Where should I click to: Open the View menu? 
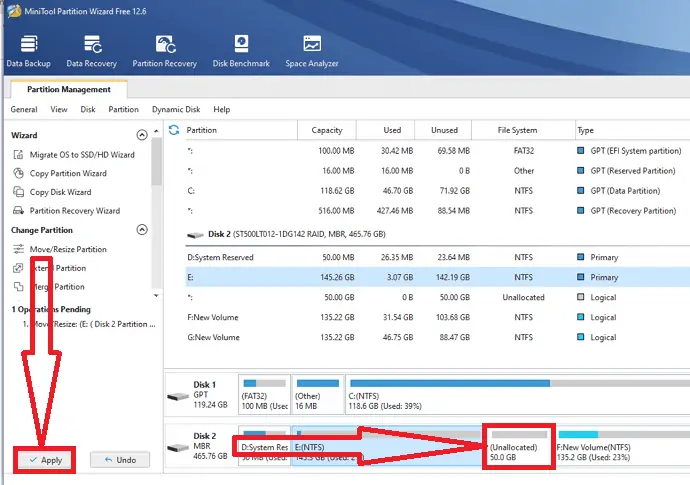59,109
